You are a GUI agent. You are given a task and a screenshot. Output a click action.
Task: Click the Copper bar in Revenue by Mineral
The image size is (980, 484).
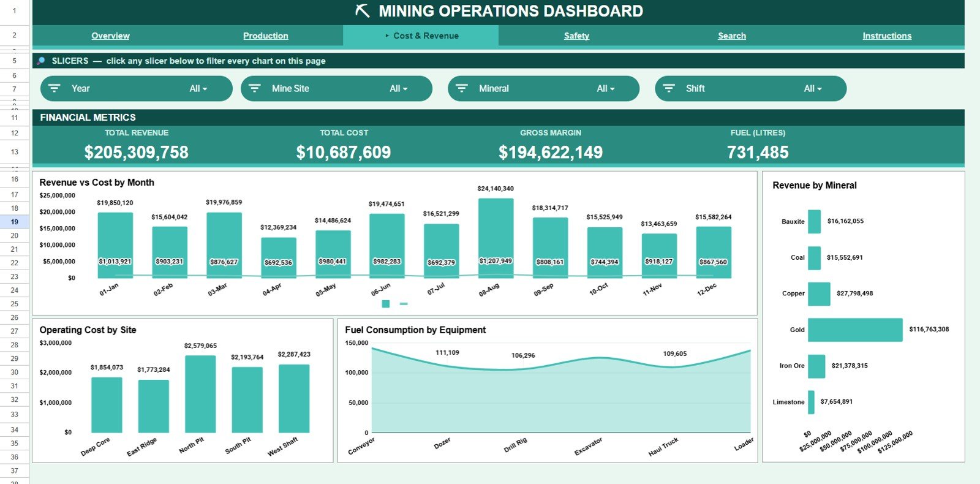pos(819,293)
